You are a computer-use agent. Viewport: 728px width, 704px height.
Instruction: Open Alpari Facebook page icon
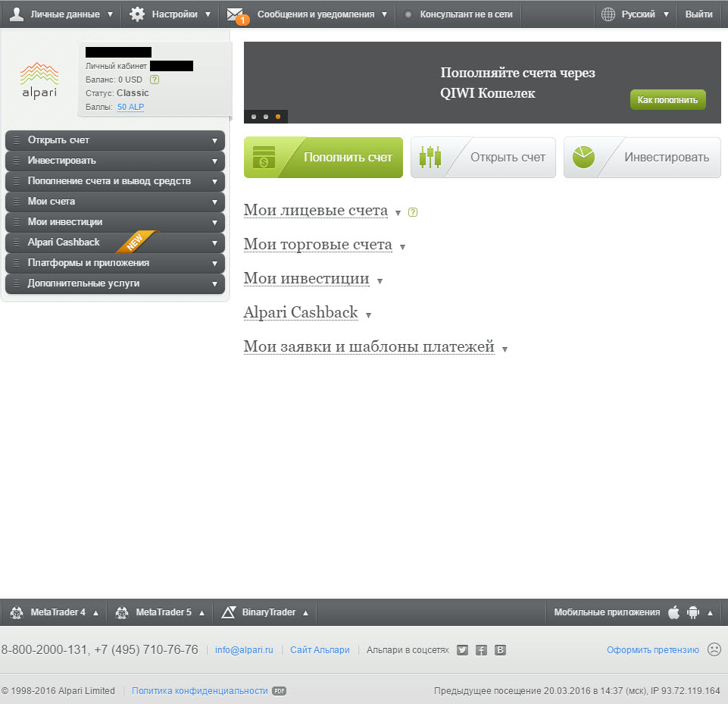point(482,650)
